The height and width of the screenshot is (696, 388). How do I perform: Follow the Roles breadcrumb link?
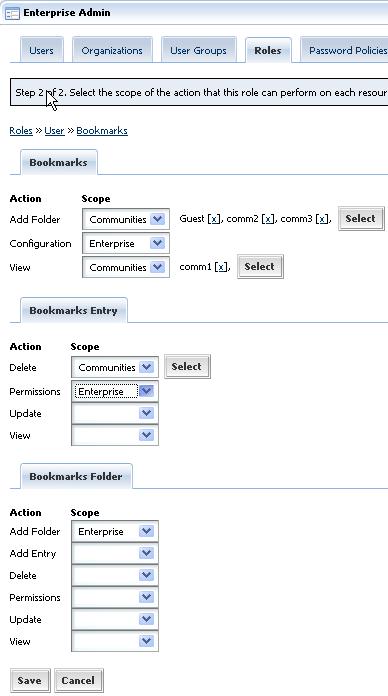tap(21, 130)
